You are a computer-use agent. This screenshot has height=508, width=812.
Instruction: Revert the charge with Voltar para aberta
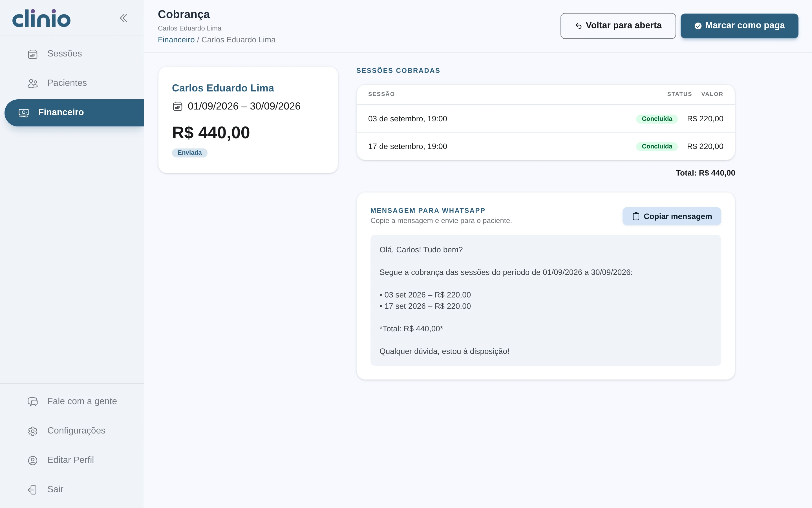tap(618, 26)
